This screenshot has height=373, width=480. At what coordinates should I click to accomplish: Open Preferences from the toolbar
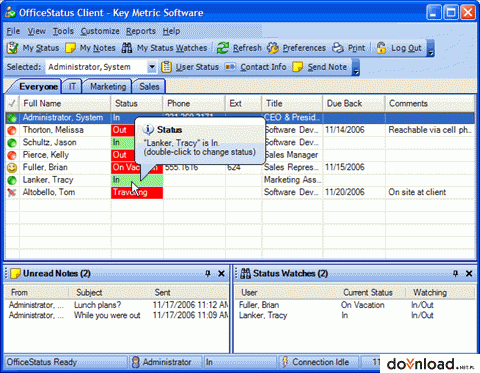point(296,48)
